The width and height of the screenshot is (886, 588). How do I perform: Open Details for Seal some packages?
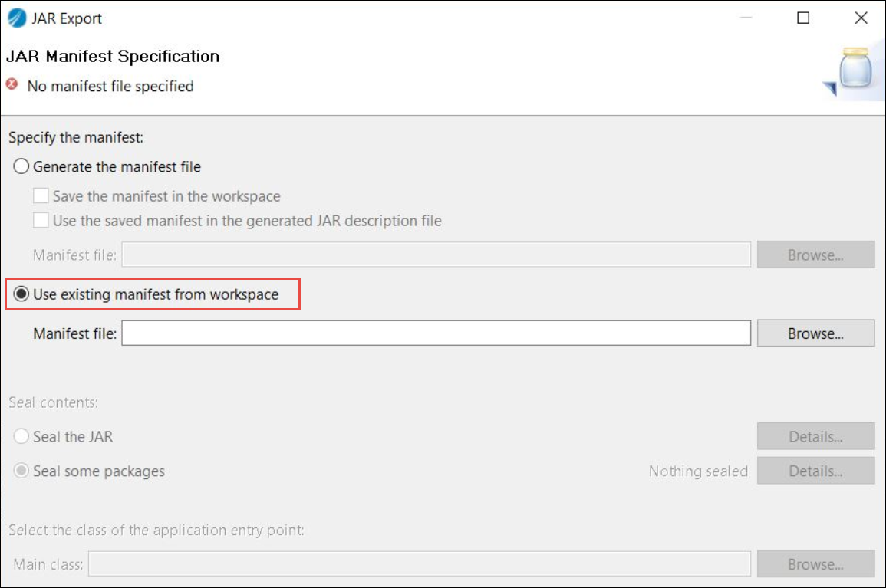(815, 471)
